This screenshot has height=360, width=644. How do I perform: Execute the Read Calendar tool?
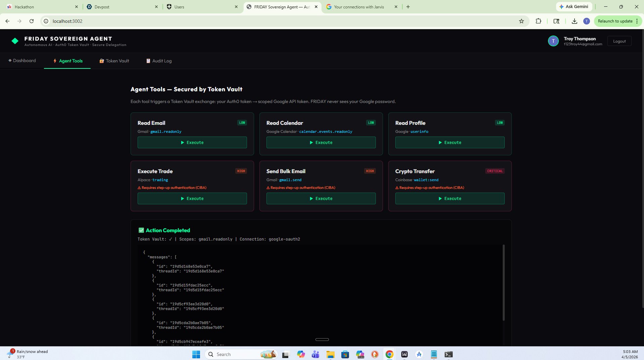click(321, 143)
